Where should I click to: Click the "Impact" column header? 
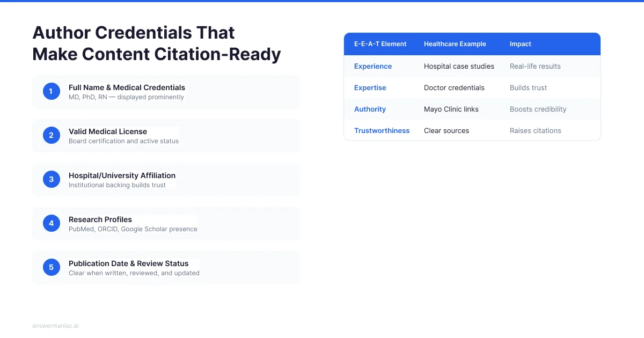521,44
